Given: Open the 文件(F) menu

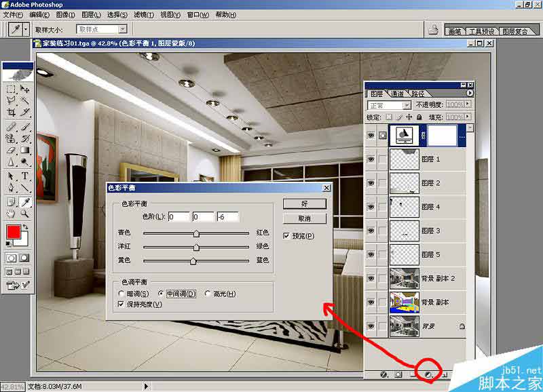Looking at the screenshot, I should point(13,15).
